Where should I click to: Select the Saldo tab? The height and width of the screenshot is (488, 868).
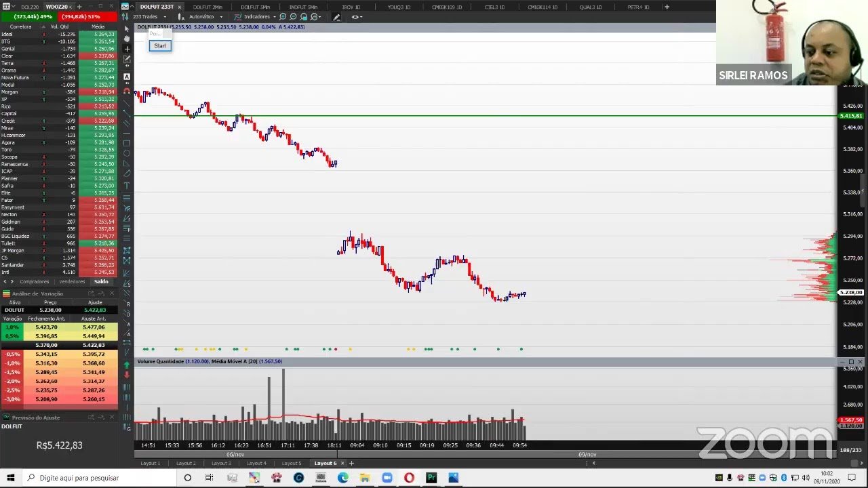click(101, 281)
